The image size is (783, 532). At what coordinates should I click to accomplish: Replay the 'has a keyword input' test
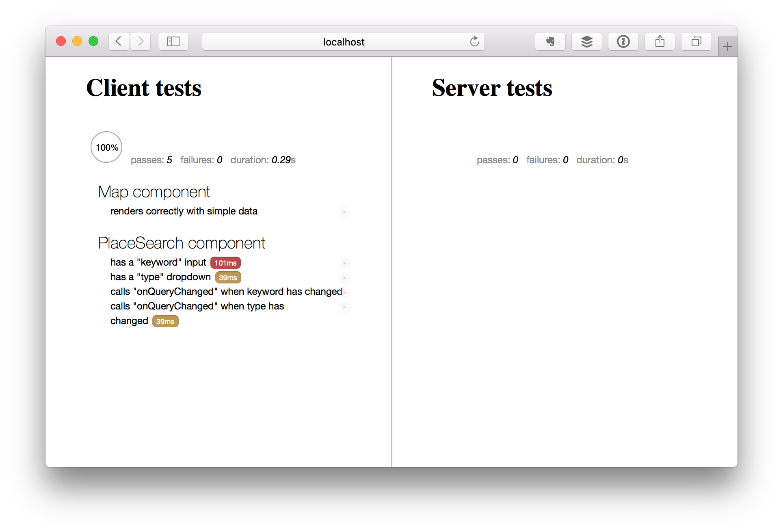pyautogui.click(x=344, y=263)
